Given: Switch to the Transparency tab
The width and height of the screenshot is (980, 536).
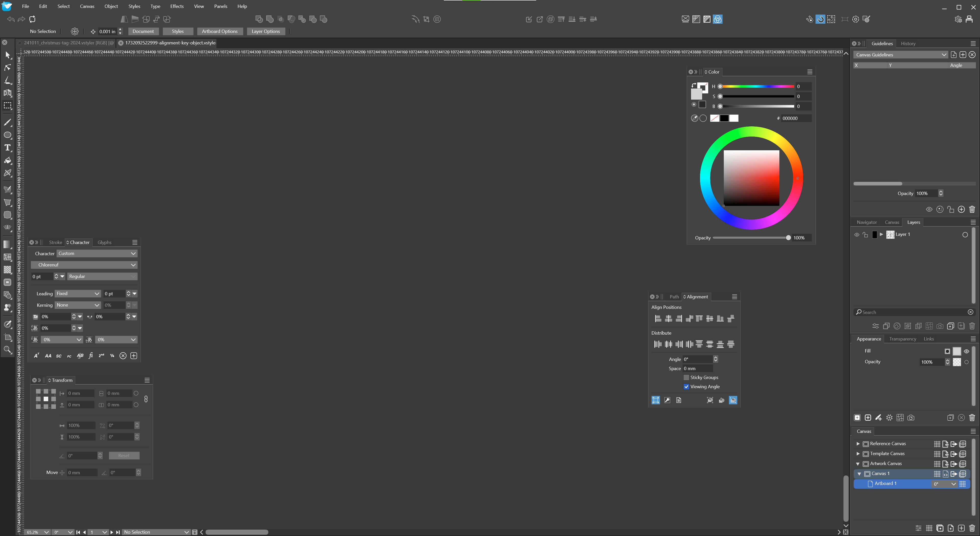Looking at the screenshot, I should [902, 339].
